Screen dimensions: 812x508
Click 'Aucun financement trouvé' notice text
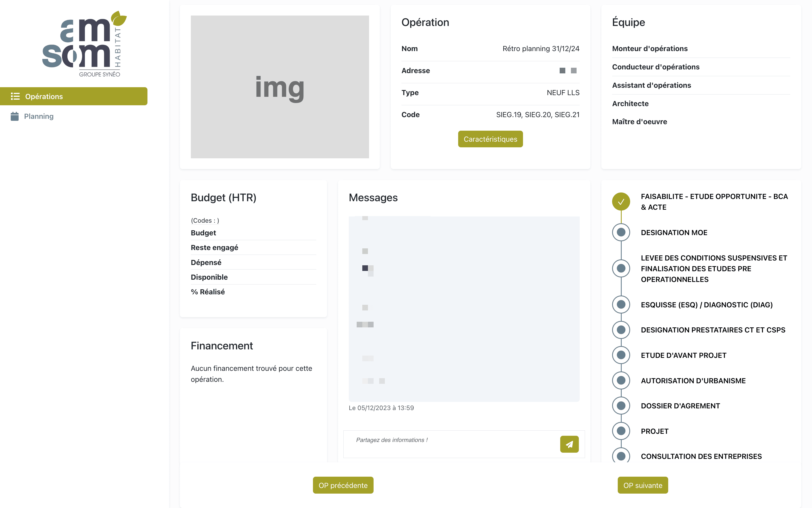tap(251, 374)
